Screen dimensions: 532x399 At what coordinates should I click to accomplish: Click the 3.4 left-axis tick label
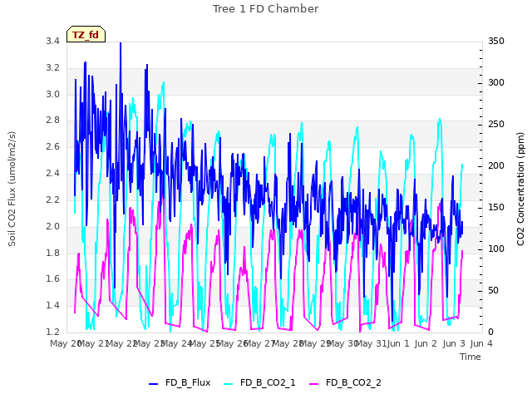click(x=52, y=41)
